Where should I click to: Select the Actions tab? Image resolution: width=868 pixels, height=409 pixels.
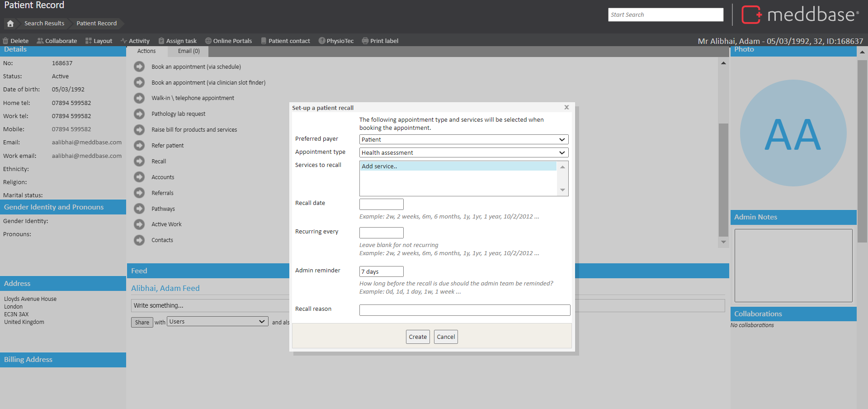pyautogui.click(x=146, y=51)
